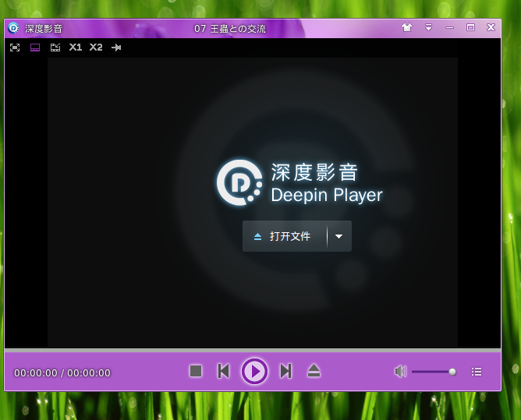Click the grey playback progress bar
The image size is (521, 420).
click(x=253, y=351)
